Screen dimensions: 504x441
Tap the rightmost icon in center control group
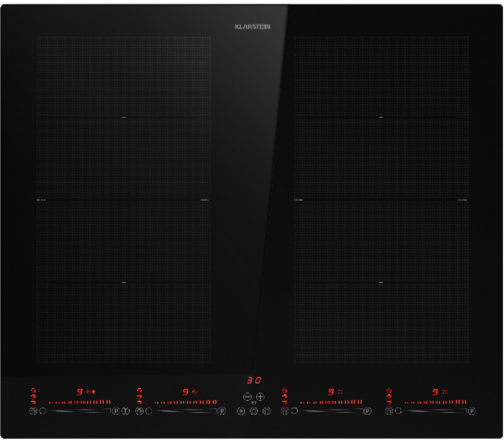pyautogui.click(x=267, y=411)
